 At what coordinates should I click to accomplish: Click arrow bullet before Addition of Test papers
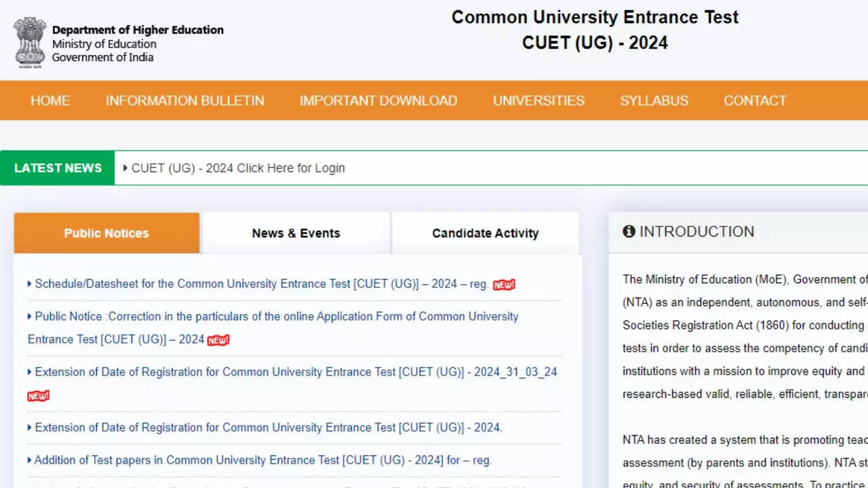(30, 460)
